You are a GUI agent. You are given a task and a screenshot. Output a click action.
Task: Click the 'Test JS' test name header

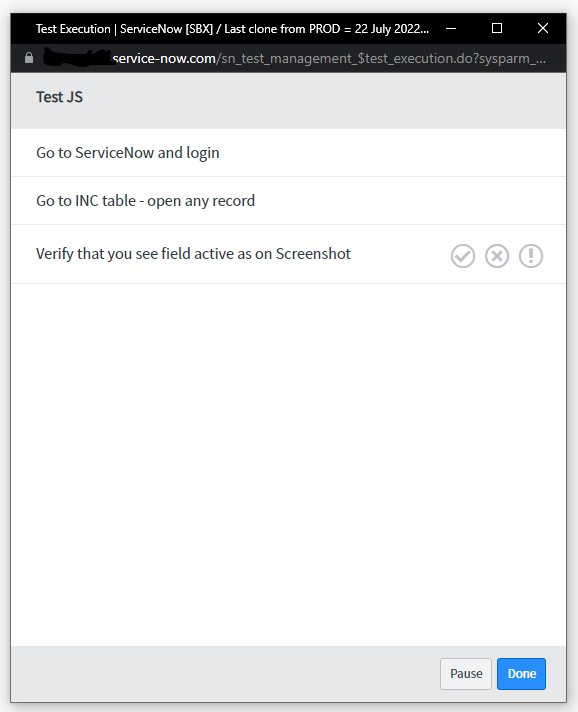tap(59, 97)
